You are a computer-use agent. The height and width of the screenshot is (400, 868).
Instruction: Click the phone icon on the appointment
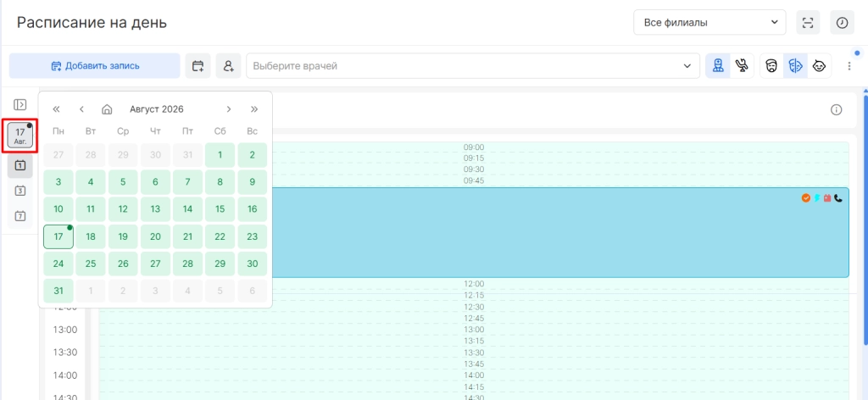(838, 197)
